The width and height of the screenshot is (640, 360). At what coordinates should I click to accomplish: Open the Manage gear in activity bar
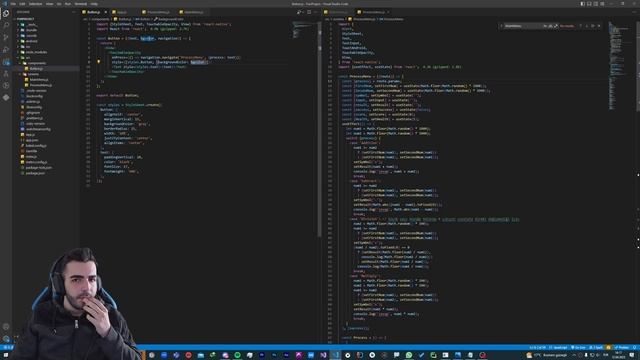coord(6,338)
